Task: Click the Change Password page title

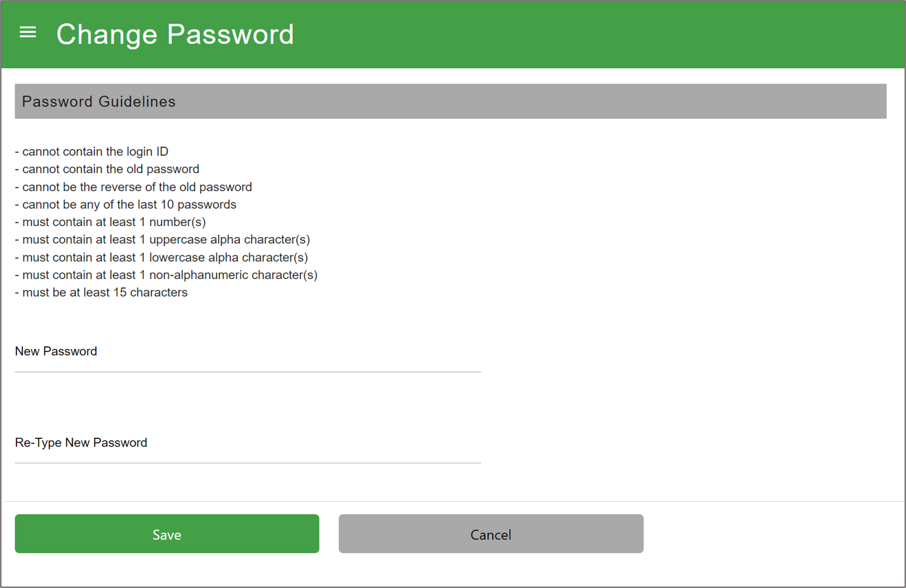Action: pos(175,34)
